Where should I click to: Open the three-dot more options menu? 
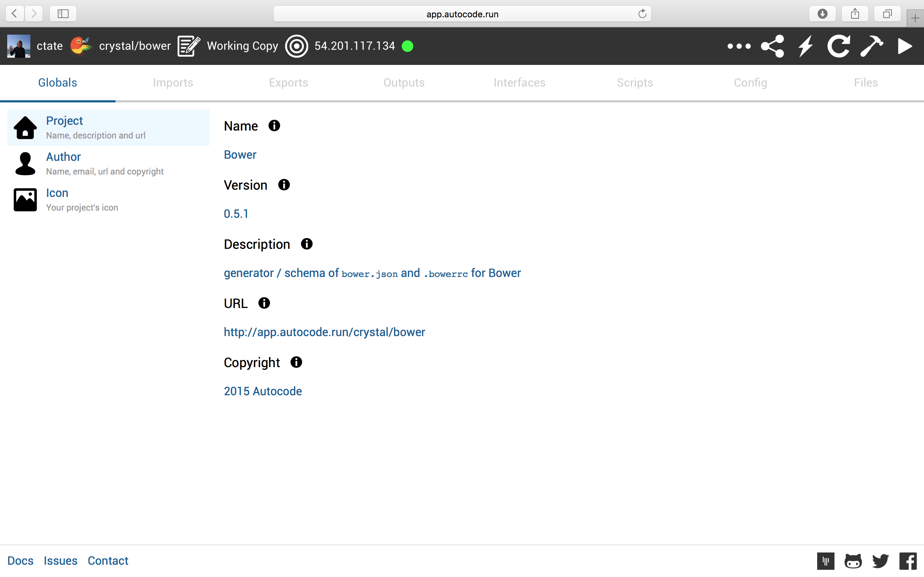pyautogui.click(x=739, y=46)
